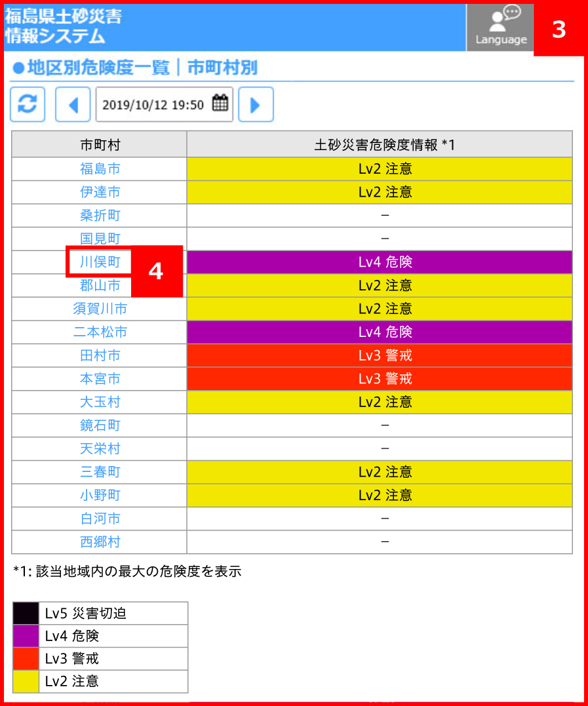Click the 福島県土砂災害情報システム header title
This screenshot has width=588, height=706.
[x=64, y=26]
